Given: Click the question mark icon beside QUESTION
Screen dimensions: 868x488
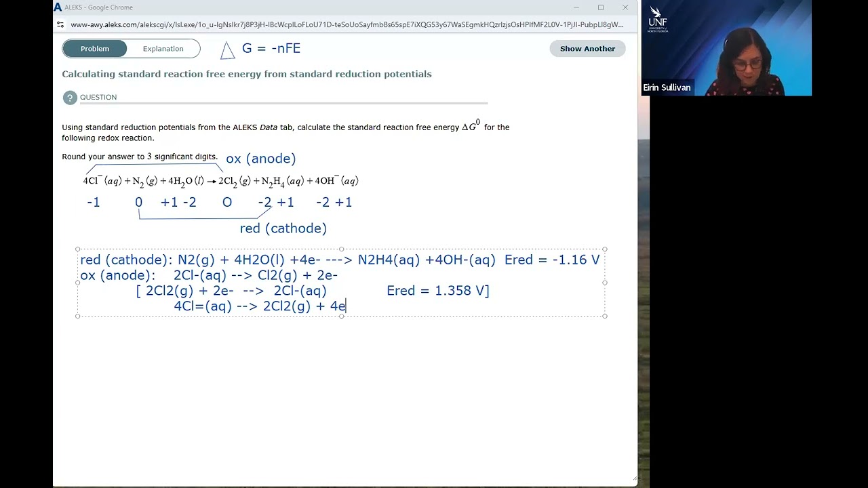Looking at the screenshot, I should 70,98.
